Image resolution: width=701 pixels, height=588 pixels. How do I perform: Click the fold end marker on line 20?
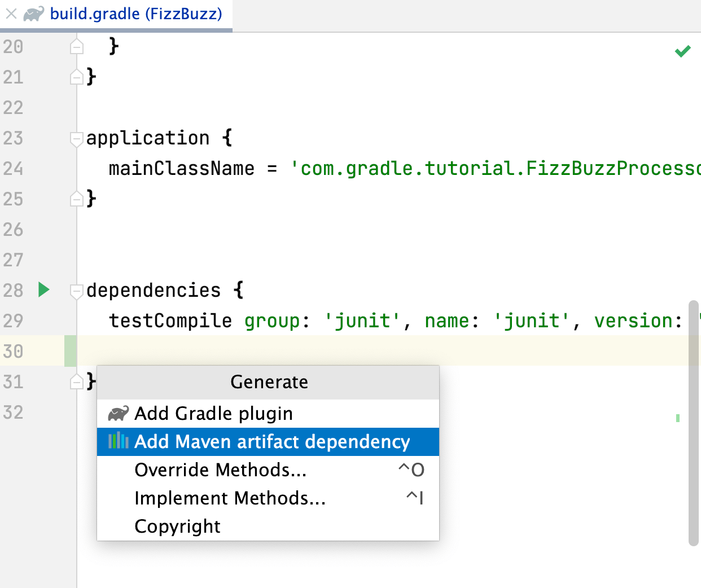tap(77, 46)
